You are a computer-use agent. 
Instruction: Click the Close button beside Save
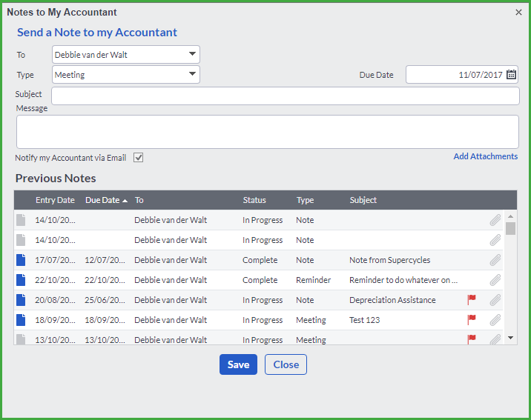click(286, 364)
